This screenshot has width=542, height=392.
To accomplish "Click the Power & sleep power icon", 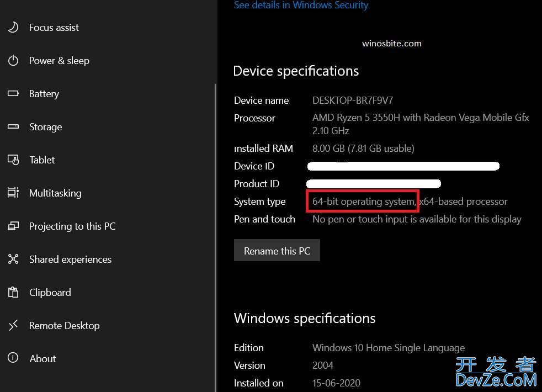I will click(13, 60).
